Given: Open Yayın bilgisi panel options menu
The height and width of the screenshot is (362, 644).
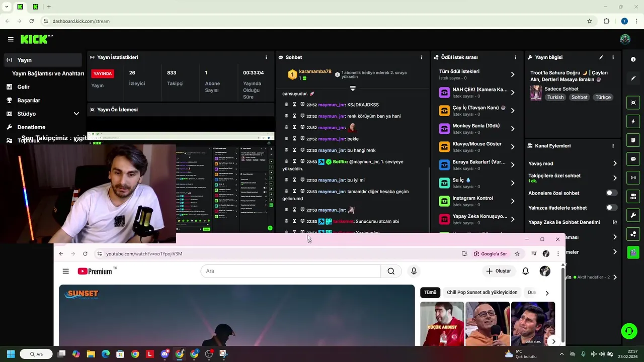Looking at the screenshot, I should pos(613,57).
